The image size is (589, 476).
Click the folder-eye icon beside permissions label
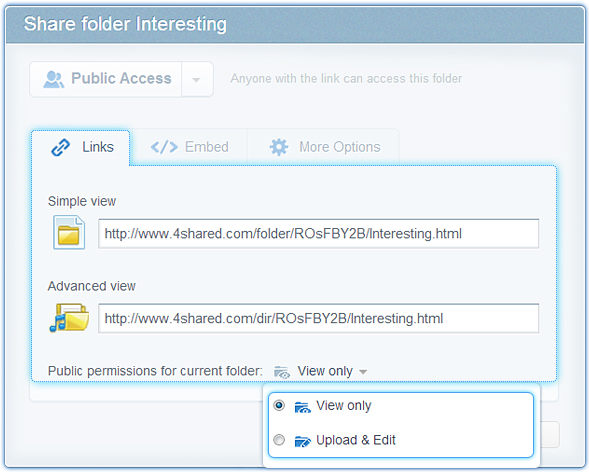click(282, 372)
